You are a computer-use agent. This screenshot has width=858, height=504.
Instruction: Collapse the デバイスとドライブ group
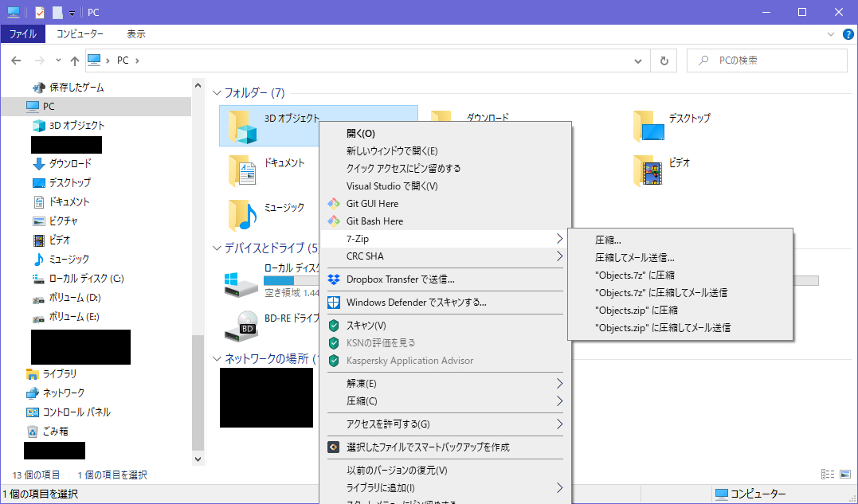[217, 248]
